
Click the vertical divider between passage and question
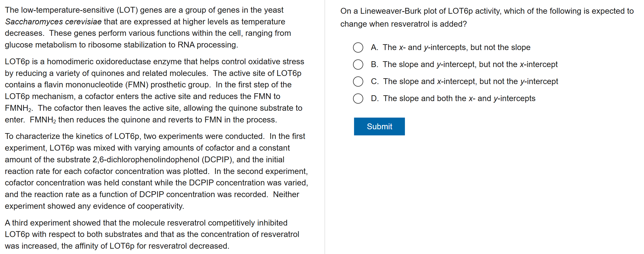click(x=325, y=127)
